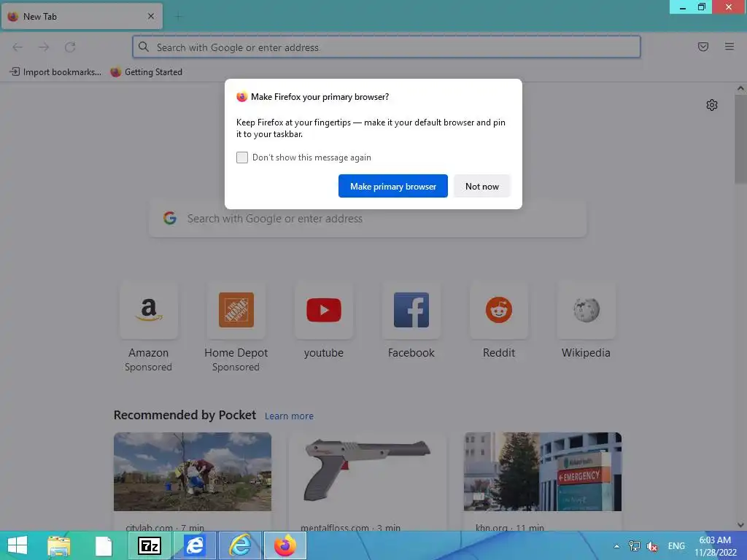Open Internet Explorer blue-tile taskbar icon

(195, 545)
